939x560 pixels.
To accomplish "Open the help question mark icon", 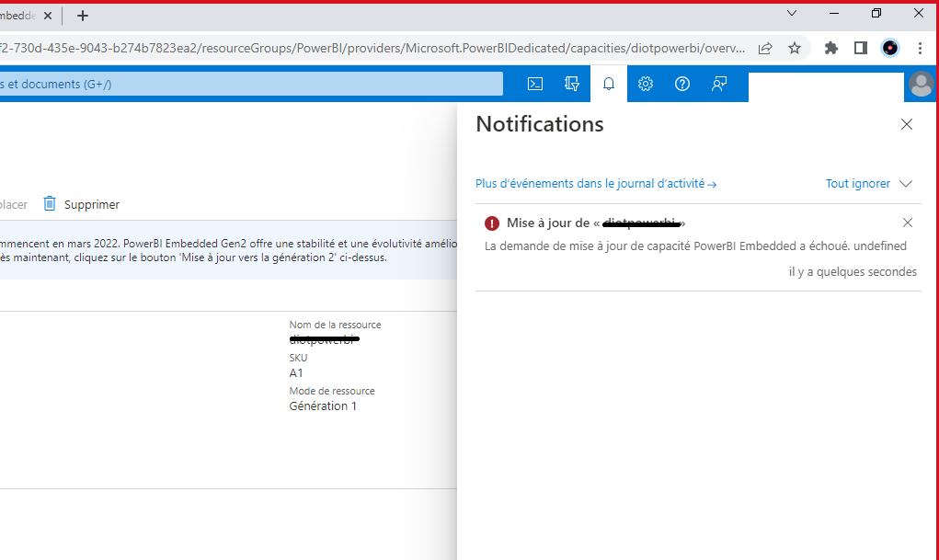I will click(682, 84).
